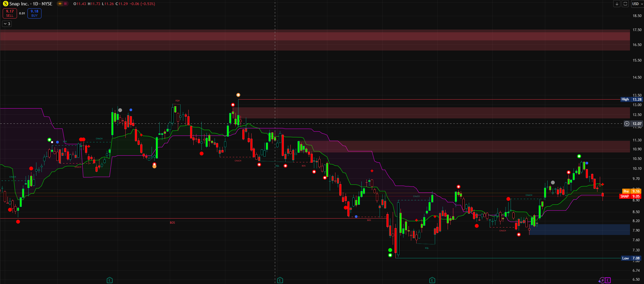Click the red SNAP 9.05 price tag
Image resolution: width=644 pixels, height=284 pixels.
click(x=630, y=196)
